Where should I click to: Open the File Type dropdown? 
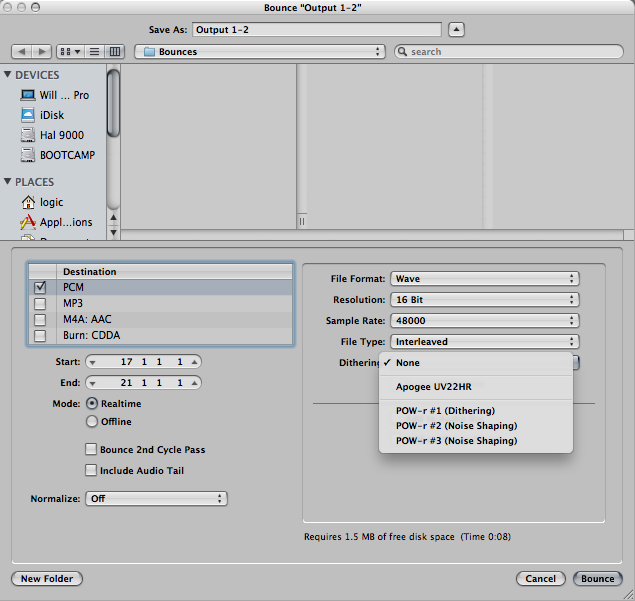pos(485,342)
